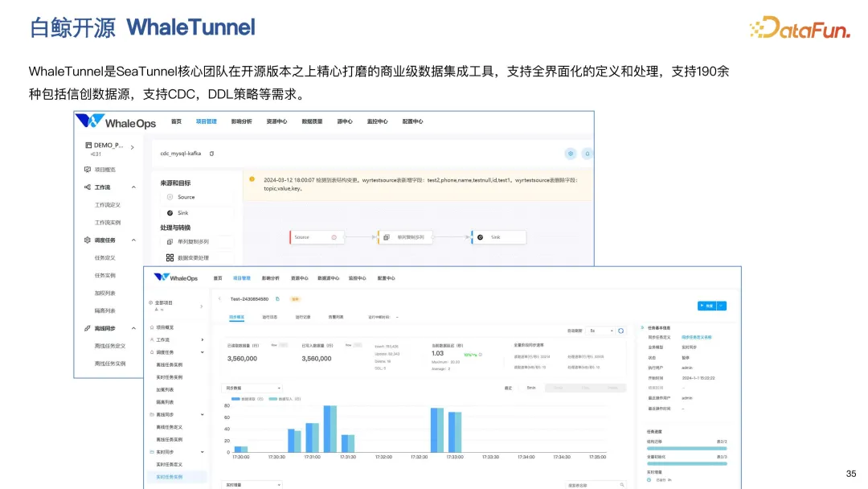Collapse 离线同步 section in back window sidebar
This screenshot has width=868, height=489.
pyautogui.click(x=133, y=329)
